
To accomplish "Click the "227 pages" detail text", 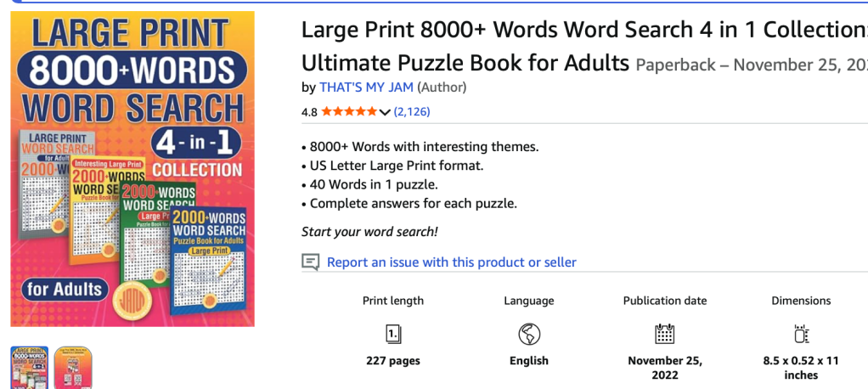I will point(393,361).
